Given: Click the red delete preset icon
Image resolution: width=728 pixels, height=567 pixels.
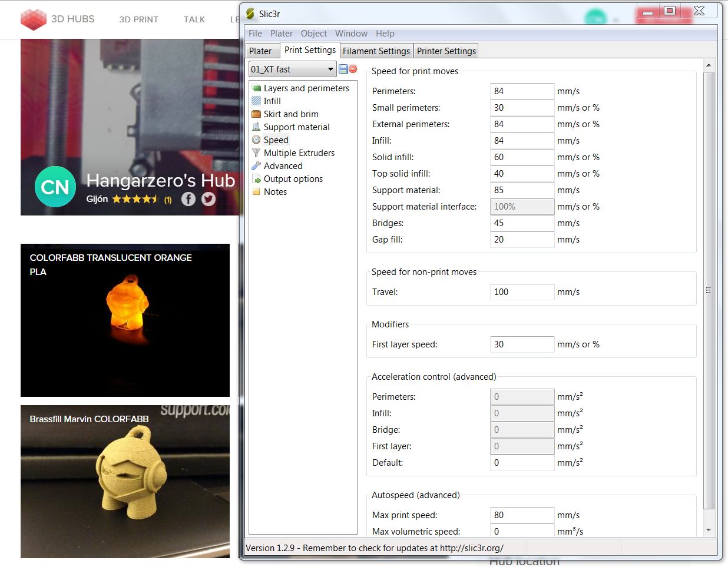Looking at the screenshot, I should [x=353, y=69].
